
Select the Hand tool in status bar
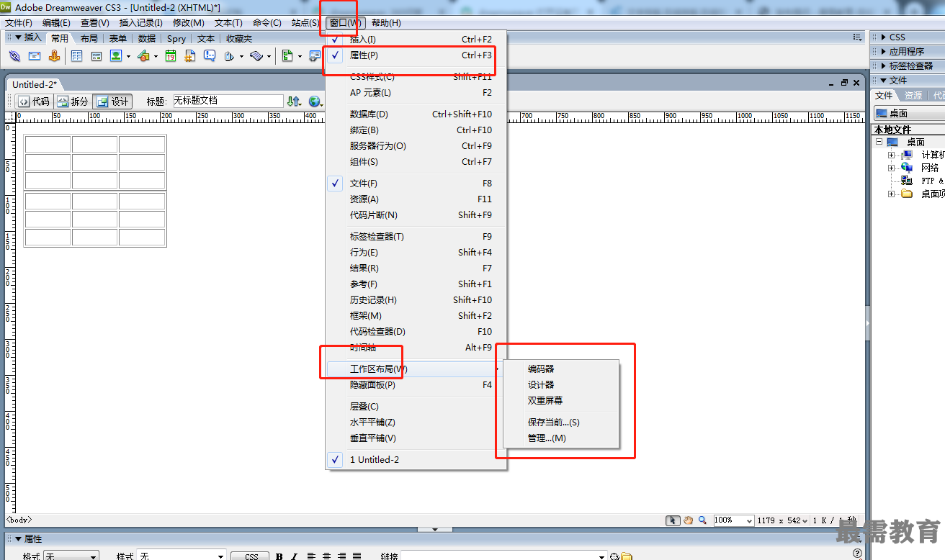tap(688, 520)
